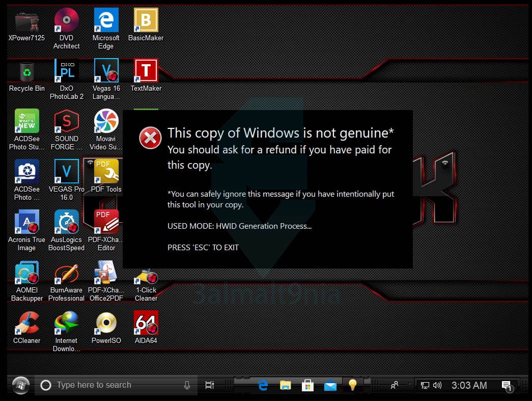
Task: Launch AOMEI Backupper icon
Action: (26, 272)
